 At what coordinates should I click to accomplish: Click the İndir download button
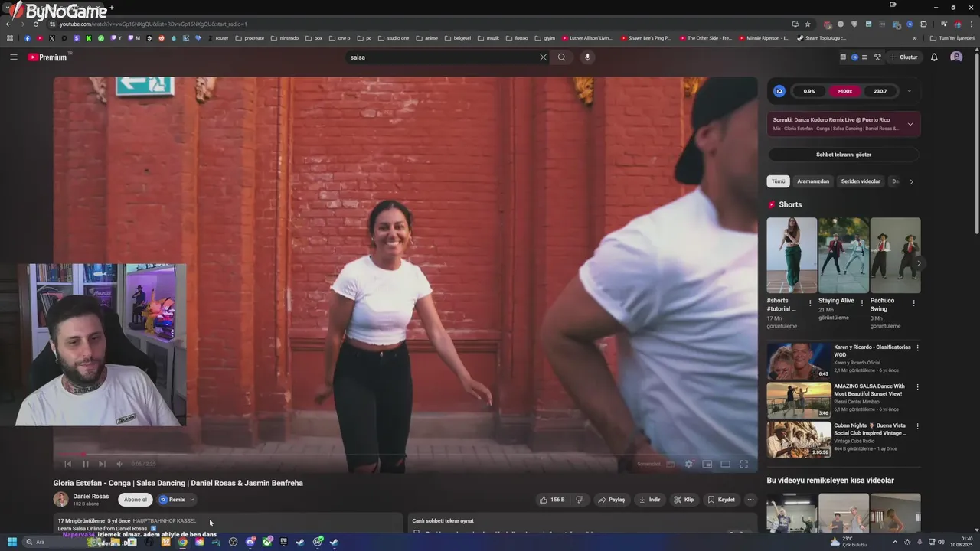[649, 500]
